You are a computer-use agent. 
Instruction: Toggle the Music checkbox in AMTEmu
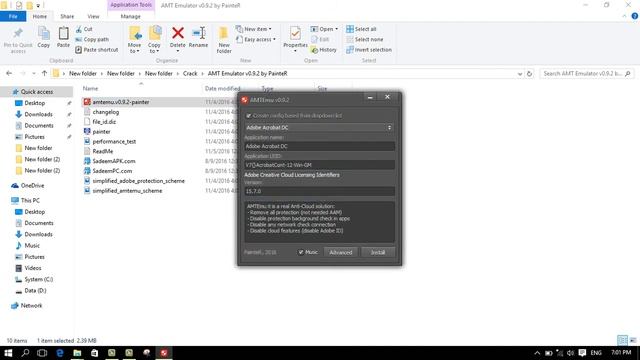pos(301,252)
